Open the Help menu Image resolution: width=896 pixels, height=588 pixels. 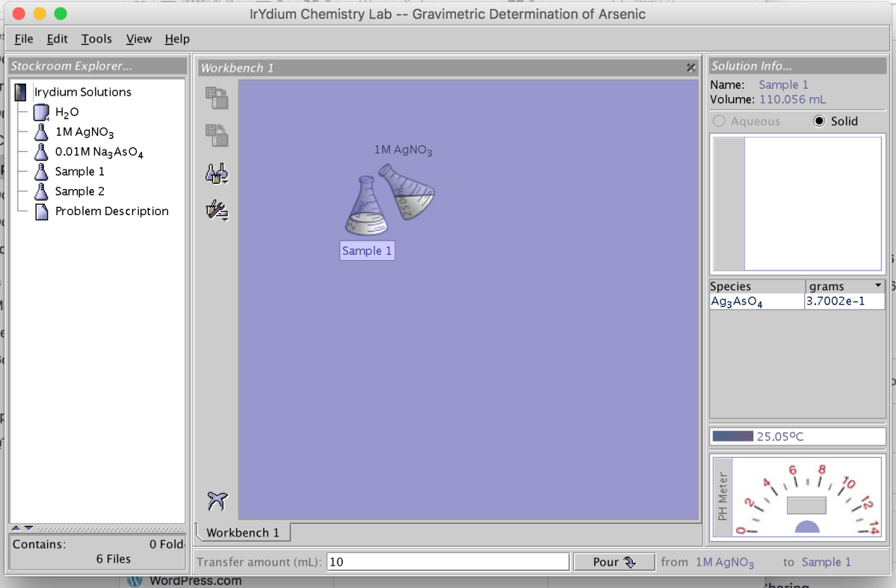click(x=177, y=39)
